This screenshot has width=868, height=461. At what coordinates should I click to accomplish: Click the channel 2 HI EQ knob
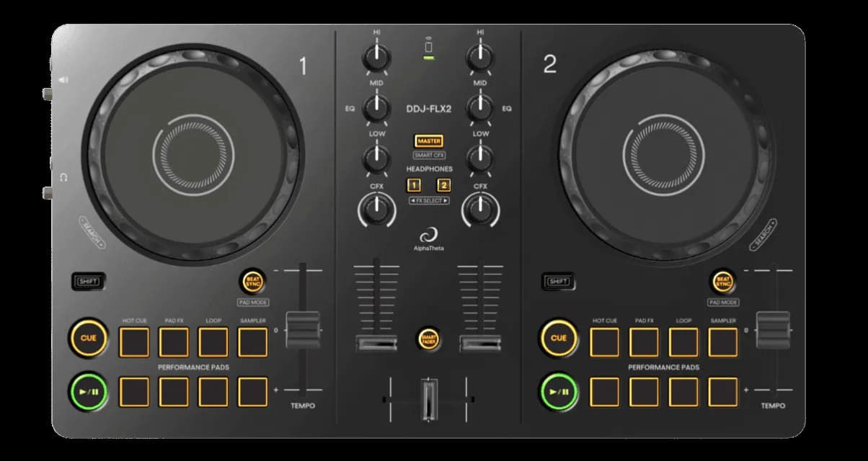click(x=480, y=56)
